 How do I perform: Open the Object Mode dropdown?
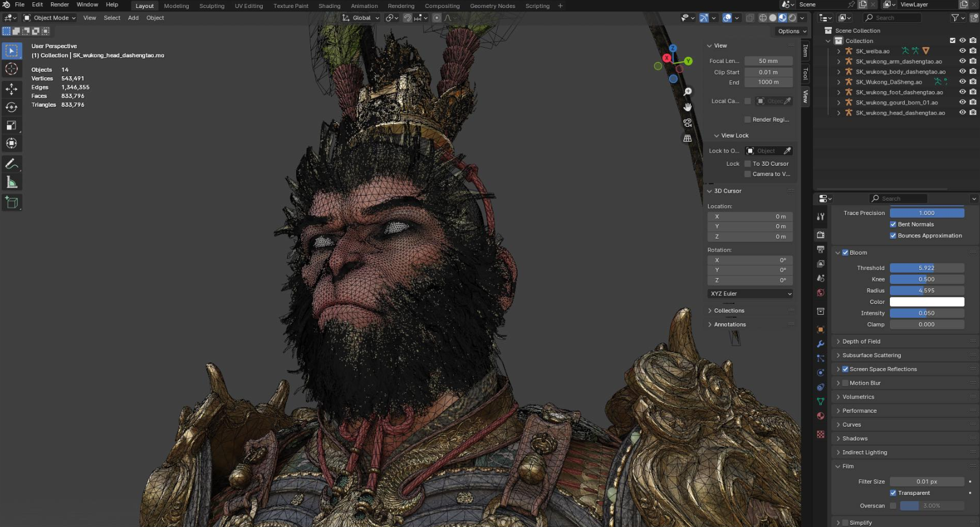coord(50,18)
